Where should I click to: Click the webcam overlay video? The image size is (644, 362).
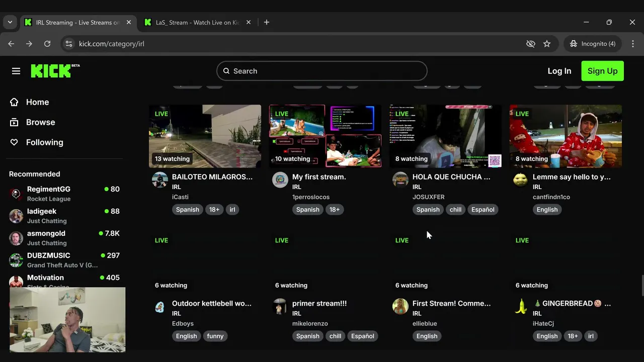67,320
